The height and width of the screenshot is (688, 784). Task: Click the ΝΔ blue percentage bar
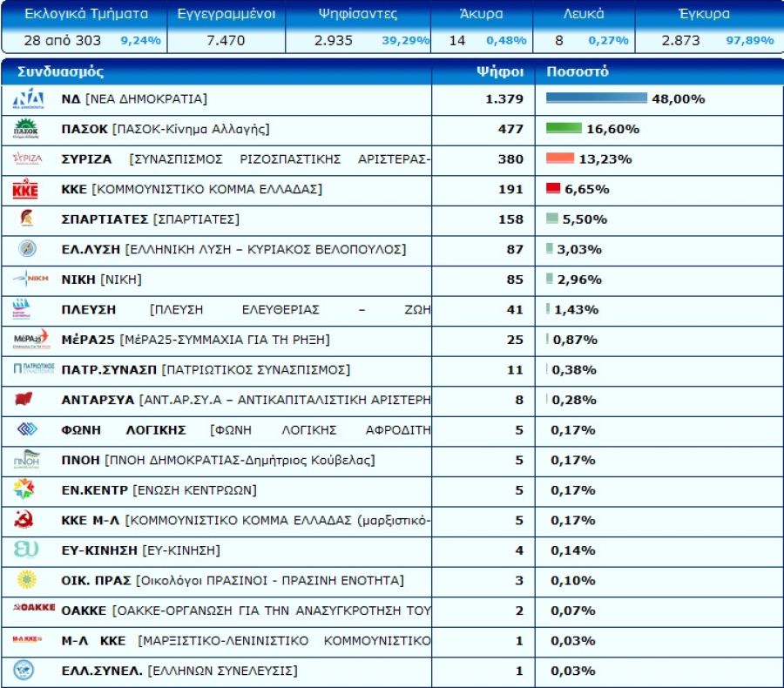[x=597, y=98]
